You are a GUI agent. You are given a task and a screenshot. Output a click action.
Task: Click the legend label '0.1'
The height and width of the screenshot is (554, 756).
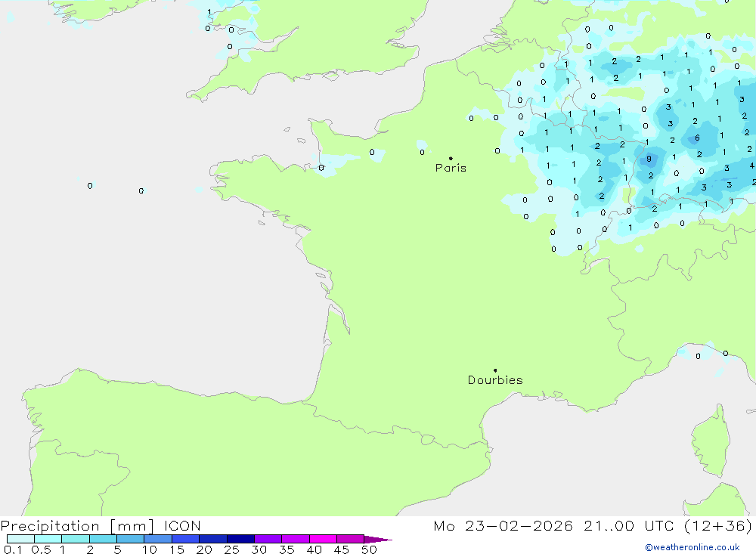tap(13, 549)
